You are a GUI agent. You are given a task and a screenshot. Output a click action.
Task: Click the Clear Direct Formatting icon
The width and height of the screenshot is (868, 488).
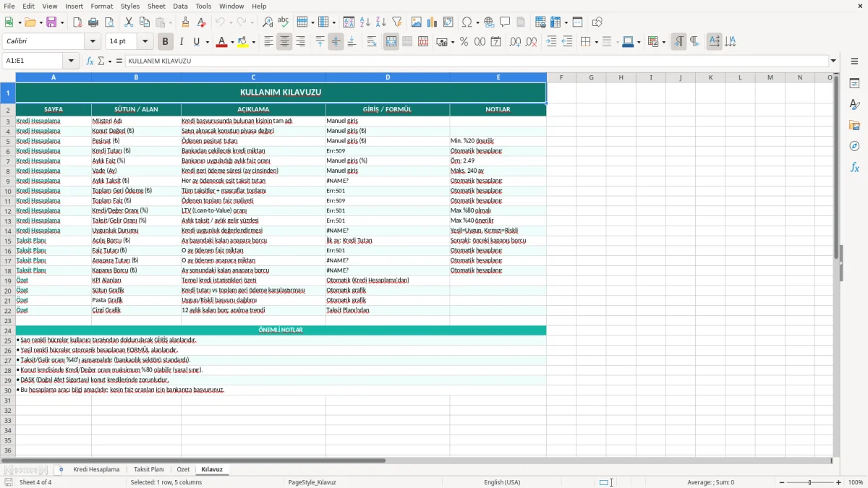point(202,22)
